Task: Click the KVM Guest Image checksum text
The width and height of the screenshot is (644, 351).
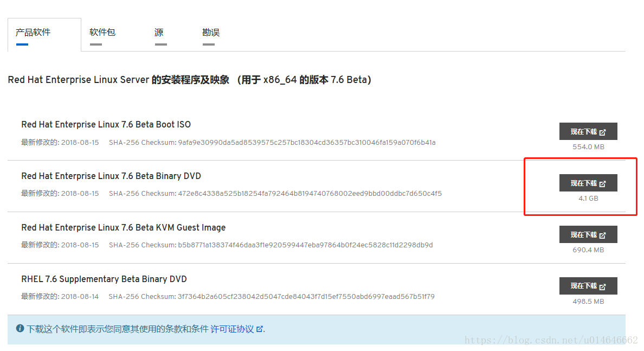Action: tap(271, 245)
